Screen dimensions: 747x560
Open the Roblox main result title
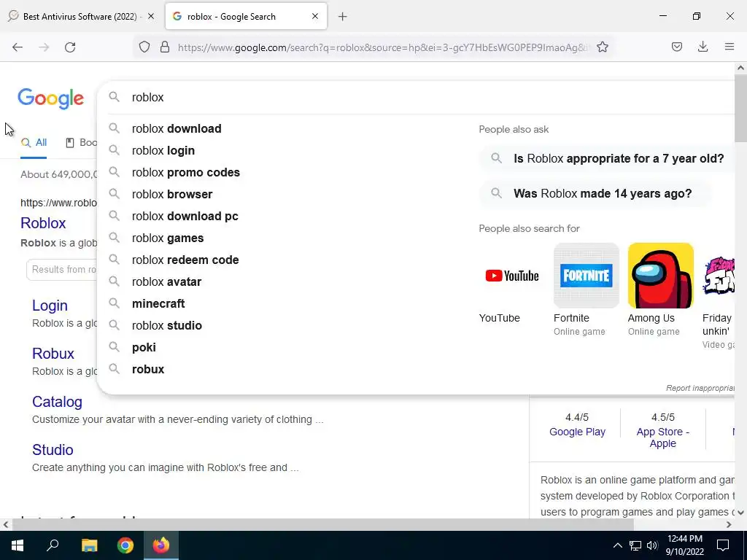pos(43,223)
